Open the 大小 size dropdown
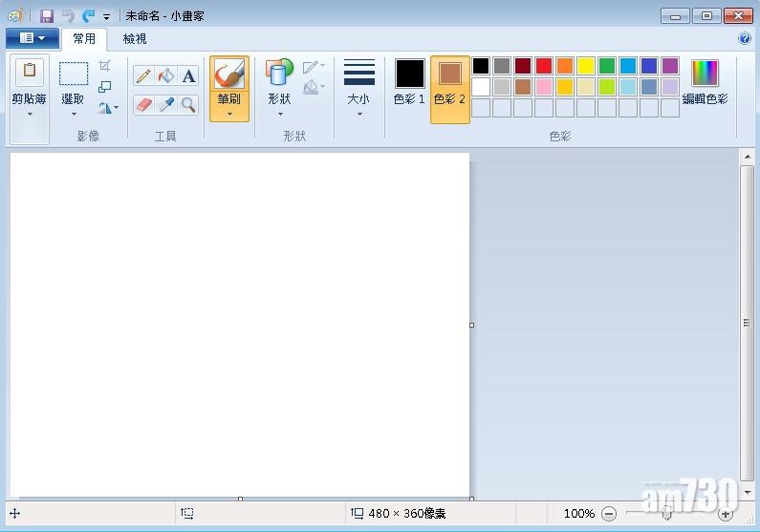This screenshot has width=760, height=532. [359, 113]
